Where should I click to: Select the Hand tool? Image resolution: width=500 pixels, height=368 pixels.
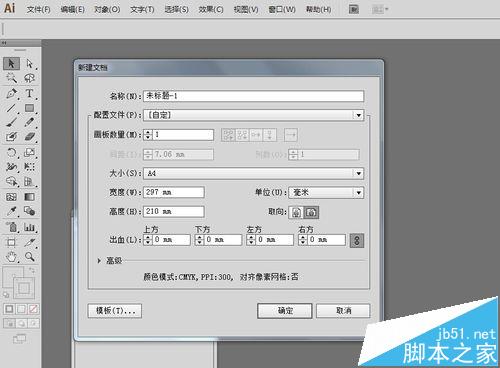click(11, 257)
